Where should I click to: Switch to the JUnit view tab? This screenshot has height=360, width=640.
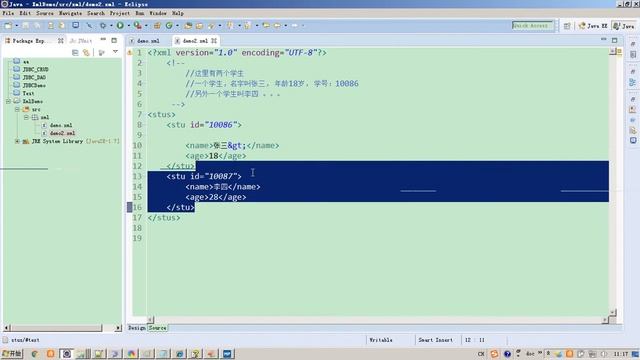(x=81, y=41)
